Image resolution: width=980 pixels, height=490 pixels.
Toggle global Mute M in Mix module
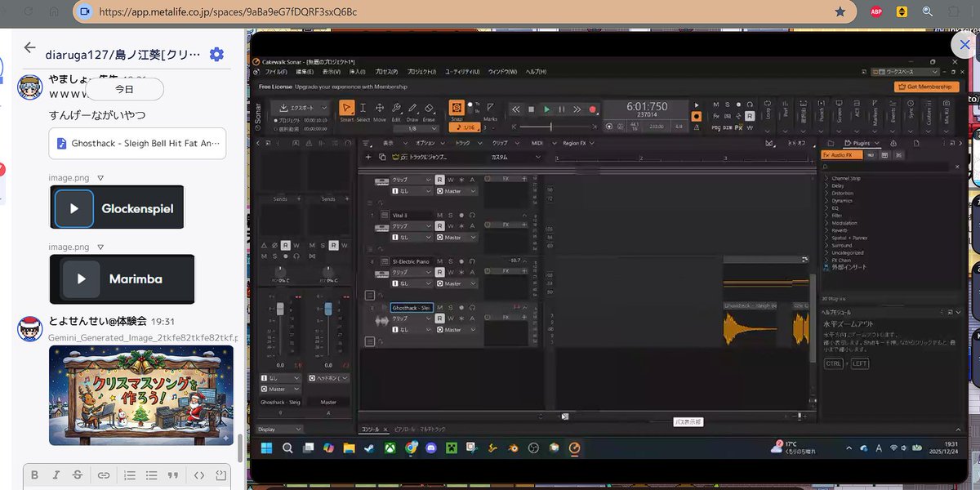(715, 105)
